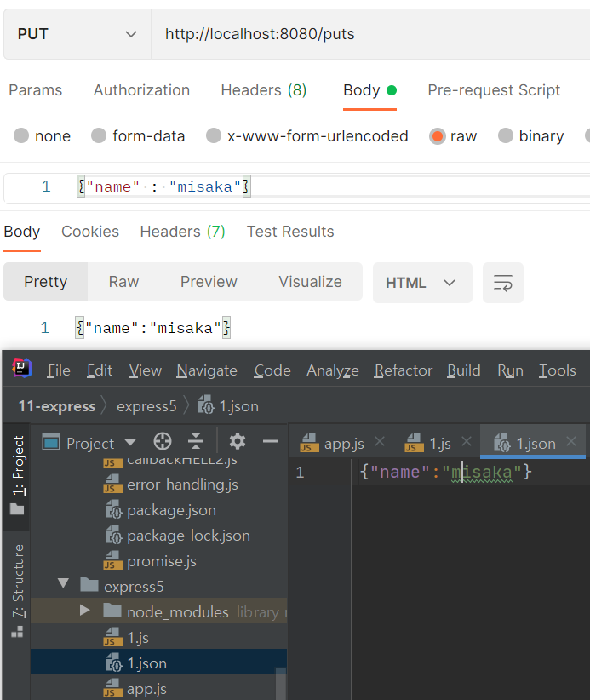Open the Edit menu
Viewport: 590px width, 700px height.
coord(100,370)
